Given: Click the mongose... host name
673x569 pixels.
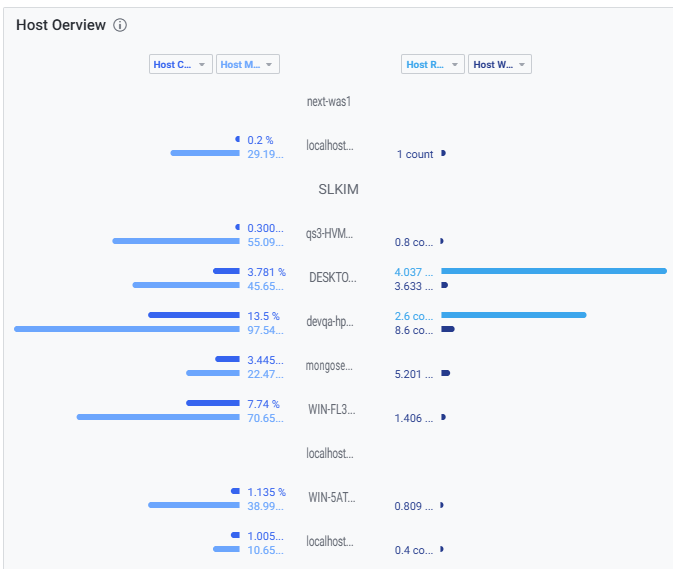Looking at the screenshot, I should [x=329, y=365].
